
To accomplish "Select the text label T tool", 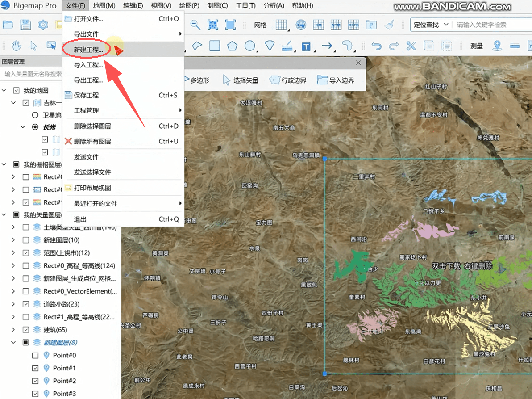I will coord(306,46).
